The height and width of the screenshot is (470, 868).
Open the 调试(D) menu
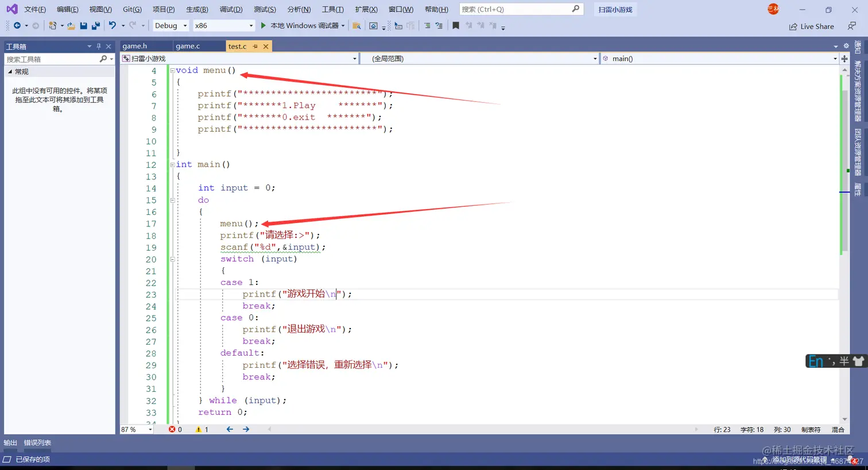coord(231,9)
